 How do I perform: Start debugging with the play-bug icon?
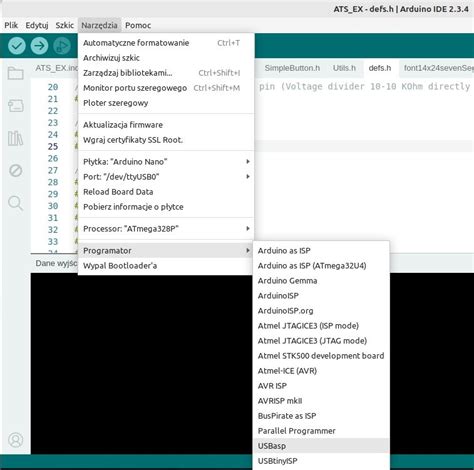(x=62, y=46)
